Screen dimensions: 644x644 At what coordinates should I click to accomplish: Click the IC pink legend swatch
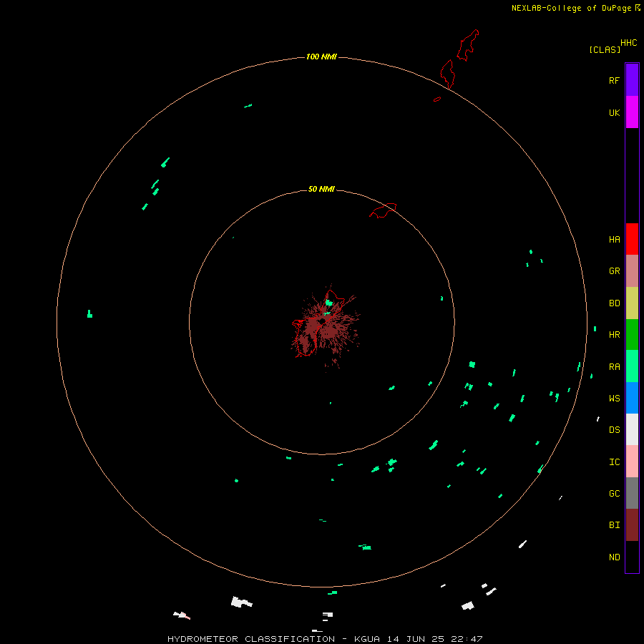tap(632, 462)
